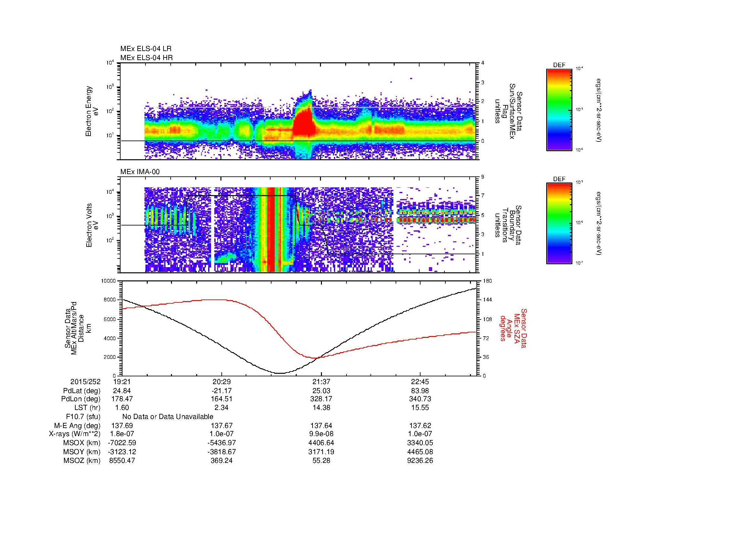Click PdLat value '-21.17'
This screenshot has height=534, width=756.
click(x=222, y=391)
